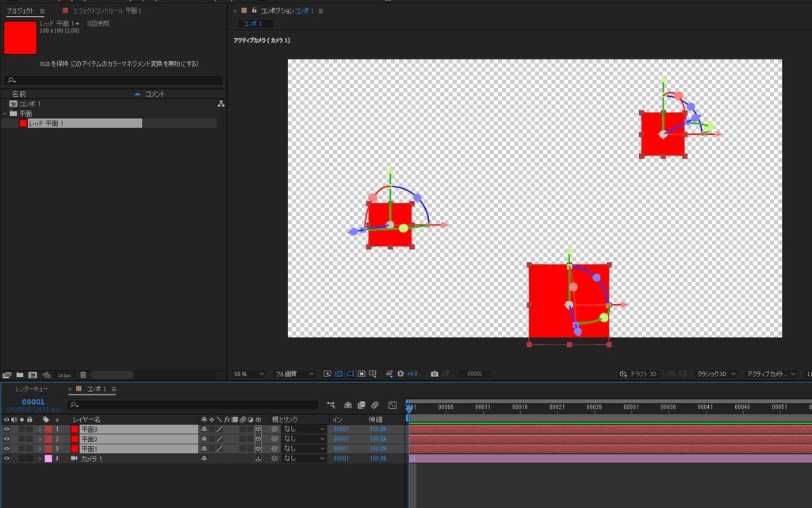
Task: Click the current time 00001 in timeline
Action: point(33,402)
